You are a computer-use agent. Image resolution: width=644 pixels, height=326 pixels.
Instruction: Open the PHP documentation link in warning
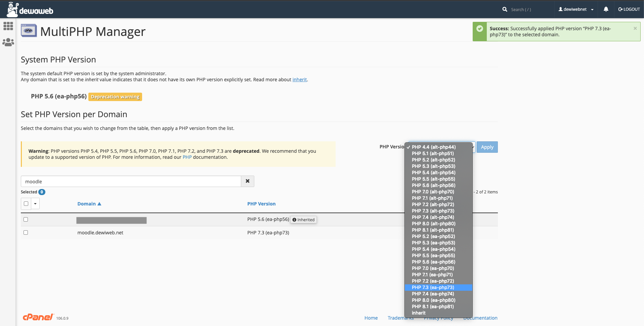187,157
